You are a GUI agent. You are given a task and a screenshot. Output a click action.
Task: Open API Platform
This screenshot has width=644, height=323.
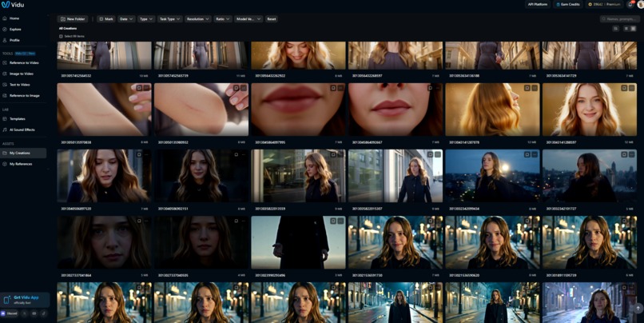(x=538, y=4)
